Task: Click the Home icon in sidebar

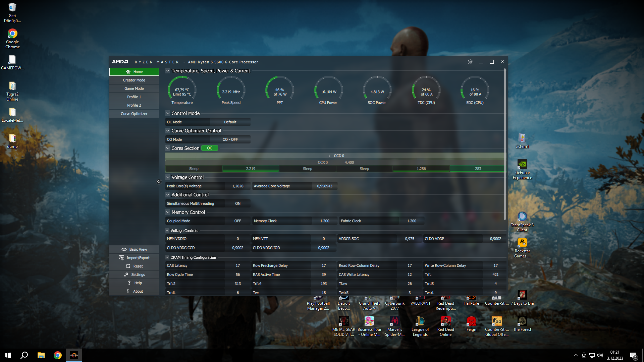Action: pyautogui.click(x=128, y=72)
